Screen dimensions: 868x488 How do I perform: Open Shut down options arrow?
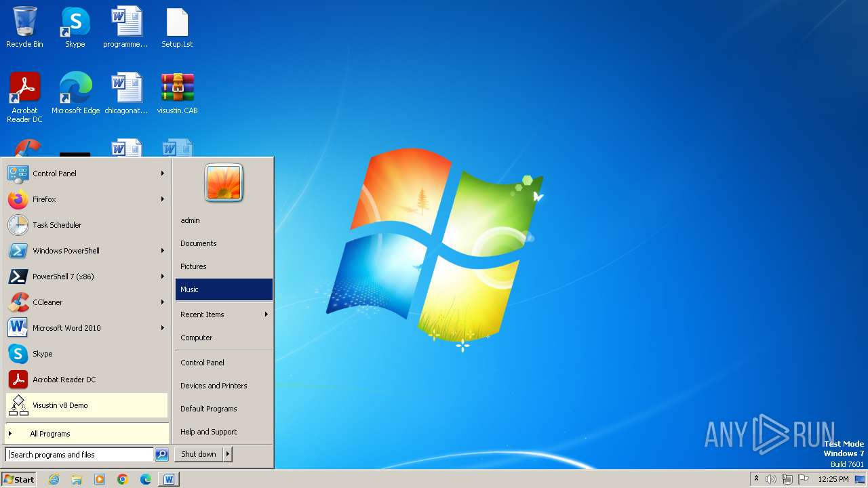coord(228,454)
